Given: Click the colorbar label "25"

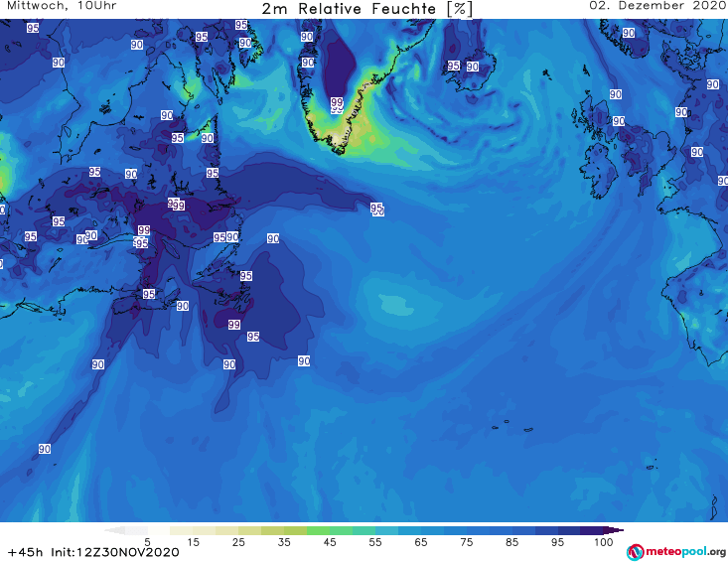Looking at the screenshot, I should click(238, 542).
